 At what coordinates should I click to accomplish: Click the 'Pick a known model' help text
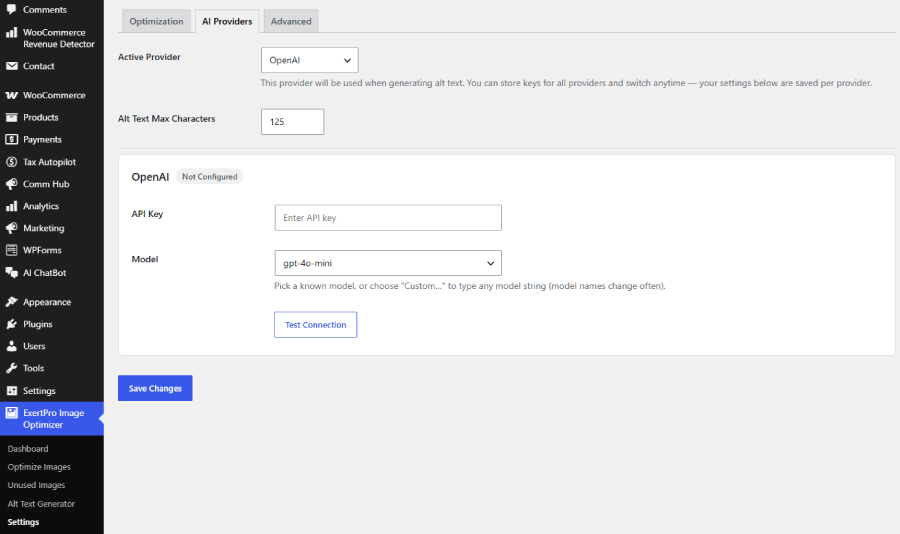(470, 286)
